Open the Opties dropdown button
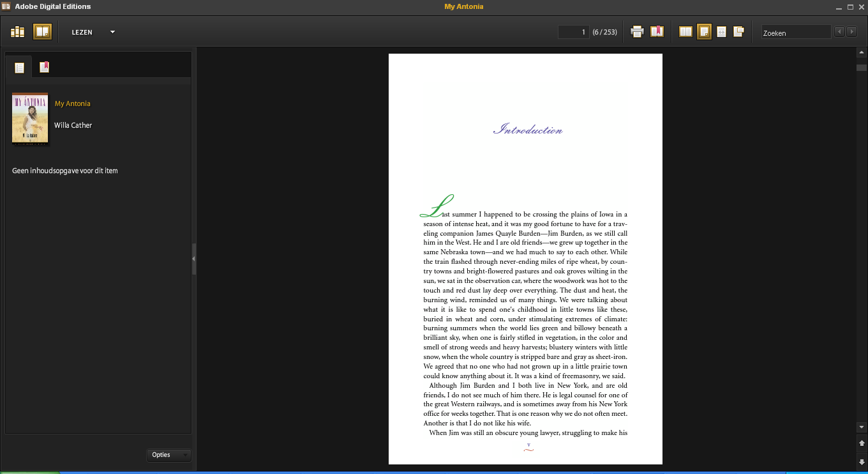 tap(168, 455)
